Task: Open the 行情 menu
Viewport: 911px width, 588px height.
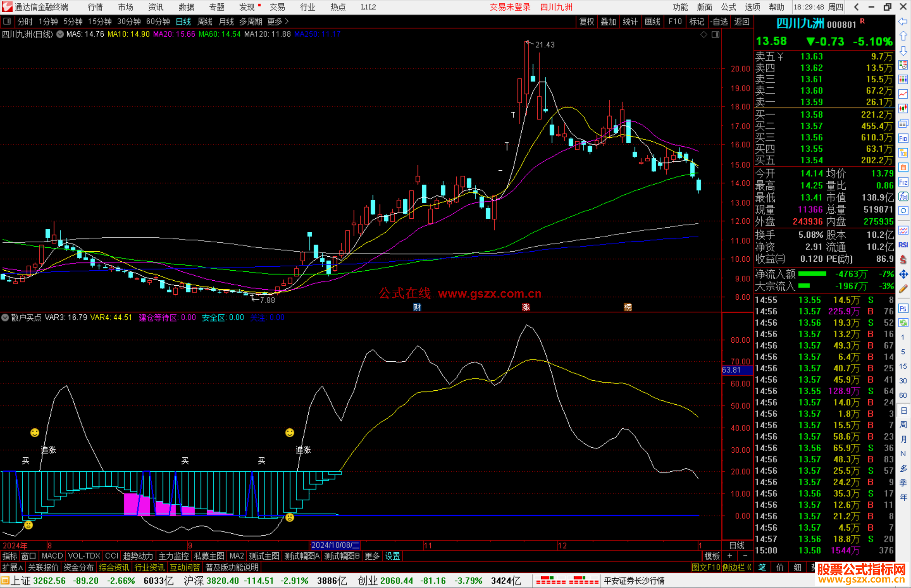Action: click(95, 7)
